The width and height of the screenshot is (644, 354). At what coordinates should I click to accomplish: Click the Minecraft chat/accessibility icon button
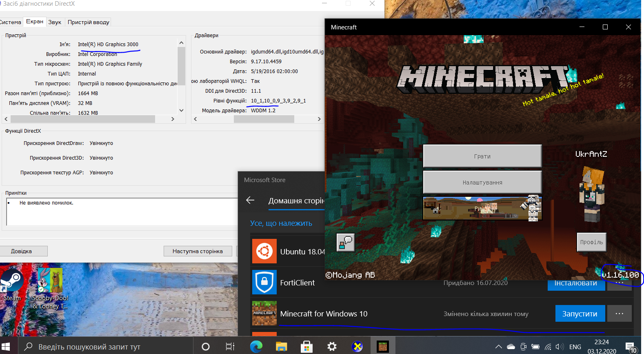pyautogui.click(x=345, y=243)
